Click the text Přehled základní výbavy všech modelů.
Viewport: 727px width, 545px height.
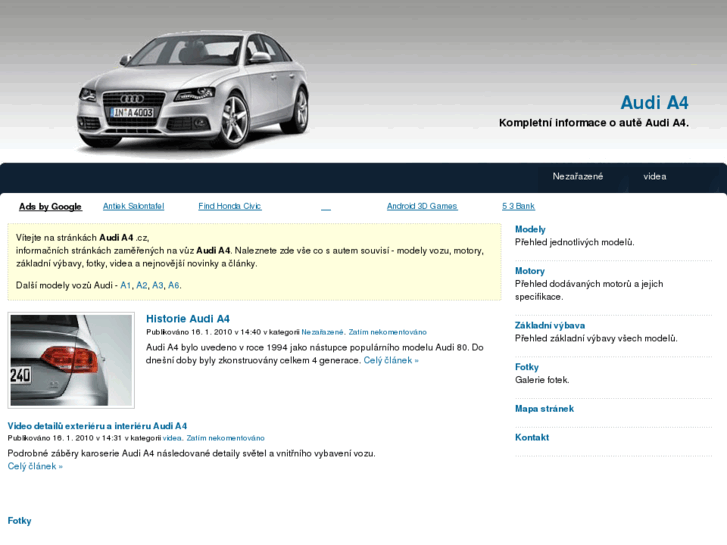click(x=596, y=338)
